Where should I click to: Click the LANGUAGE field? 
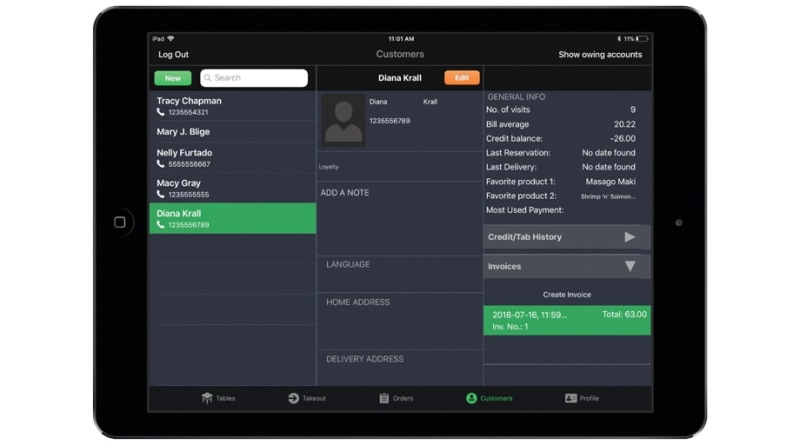pos(400,275)
